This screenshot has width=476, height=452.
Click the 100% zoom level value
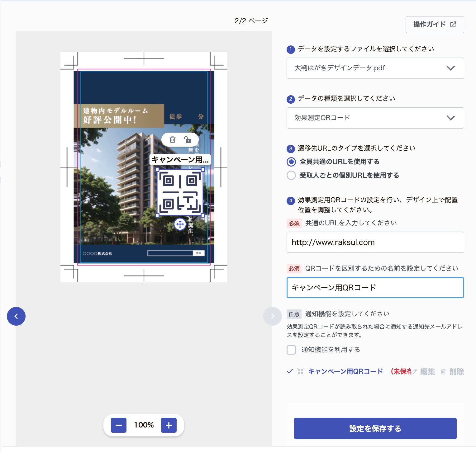[144, 425]
